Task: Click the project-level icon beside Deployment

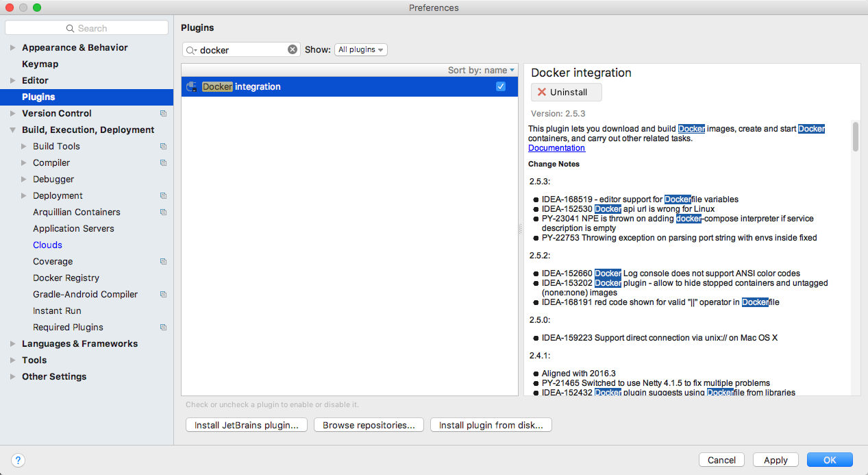Action: (163, 196)
